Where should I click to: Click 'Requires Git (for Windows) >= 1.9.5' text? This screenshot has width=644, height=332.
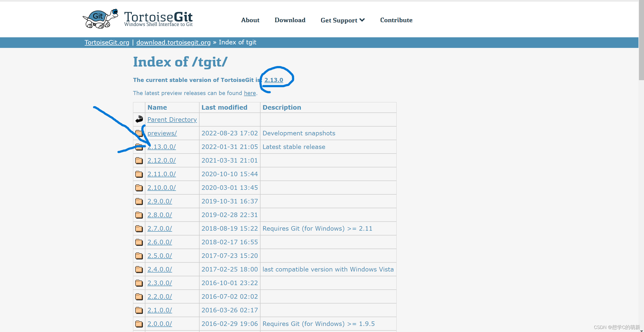pyautogui.click(x=318, y=324)
